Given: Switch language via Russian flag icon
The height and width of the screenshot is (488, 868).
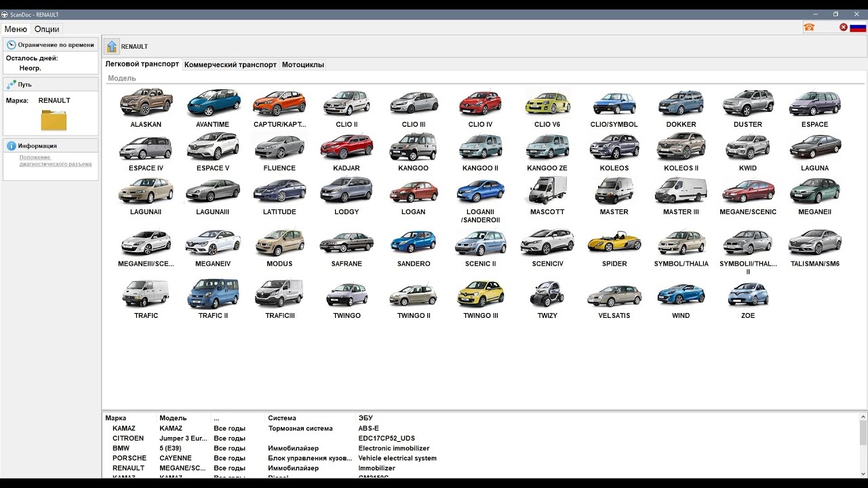Looking at the screenshot, I should tap(858, 27).
